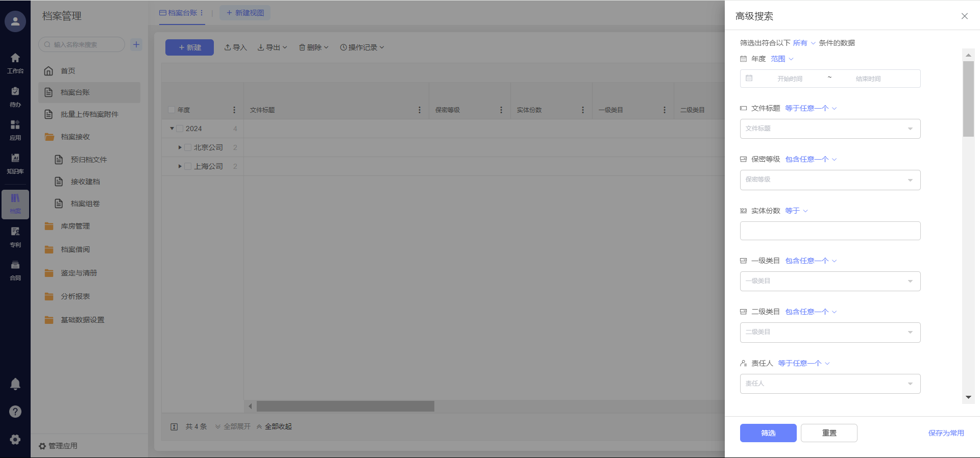Open 档案借阅 in the sidebar menu
Screen dimensions: 980x458
[75, 249]
